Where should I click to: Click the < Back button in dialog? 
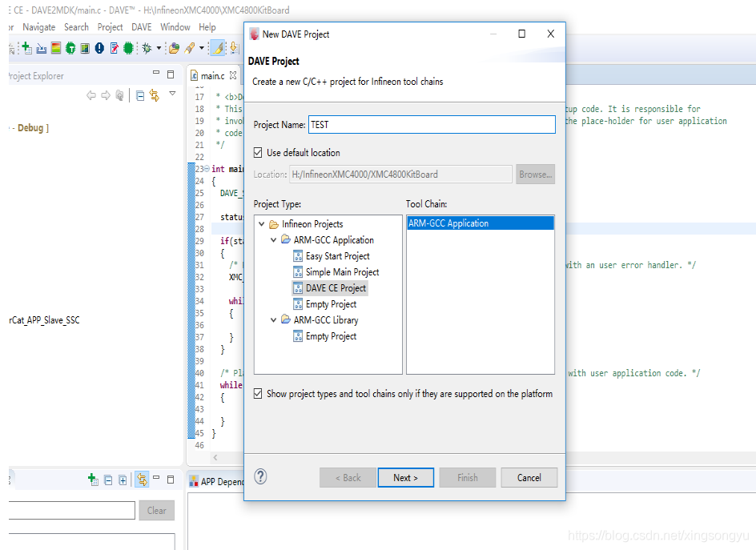pos(348,478)
